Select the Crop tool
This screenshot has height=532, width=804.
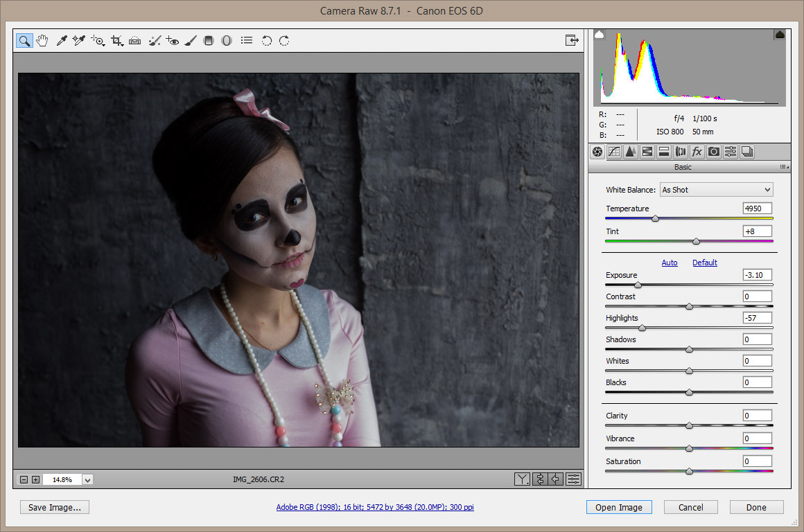click(x=116, y=41)
